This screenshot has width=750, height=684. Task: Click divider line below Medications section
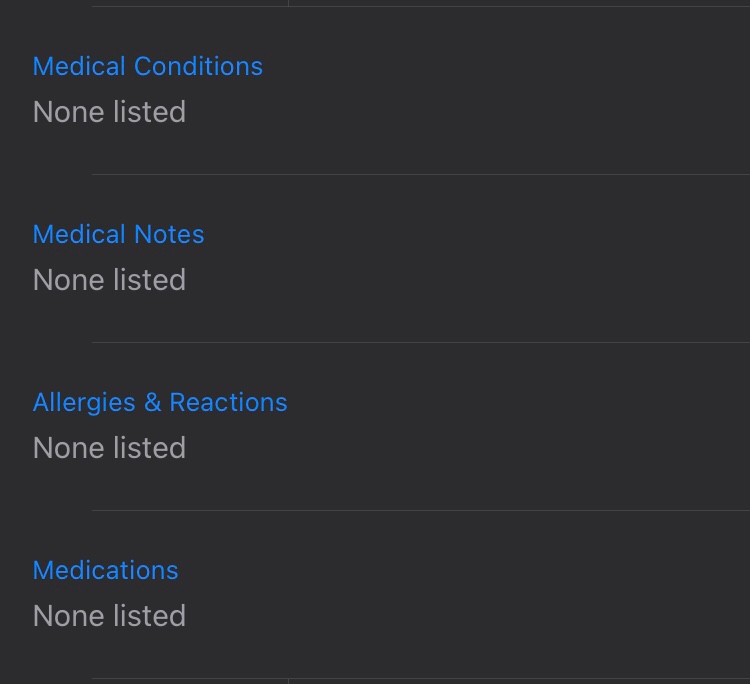click(420, 679)
